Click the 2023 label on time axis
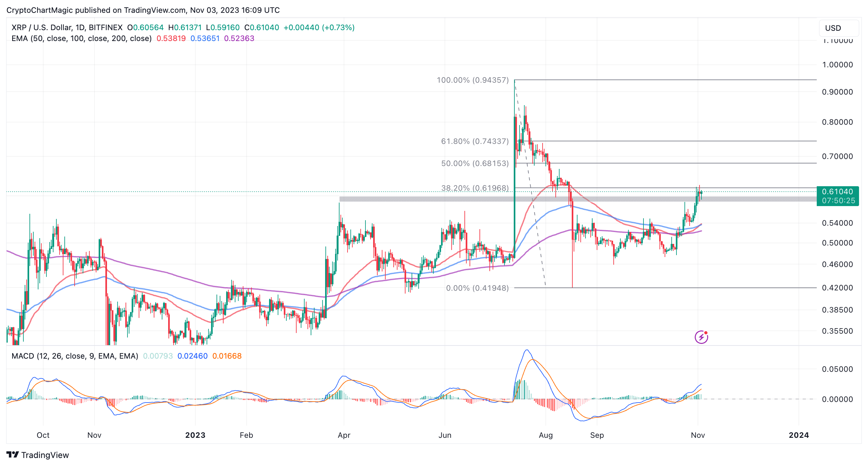 (195, 435)
